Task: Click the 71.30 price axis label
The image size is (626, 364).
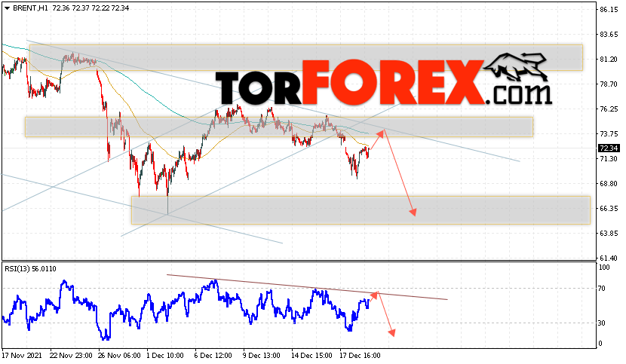Action: pyautogui.click(x=609, y=159)
